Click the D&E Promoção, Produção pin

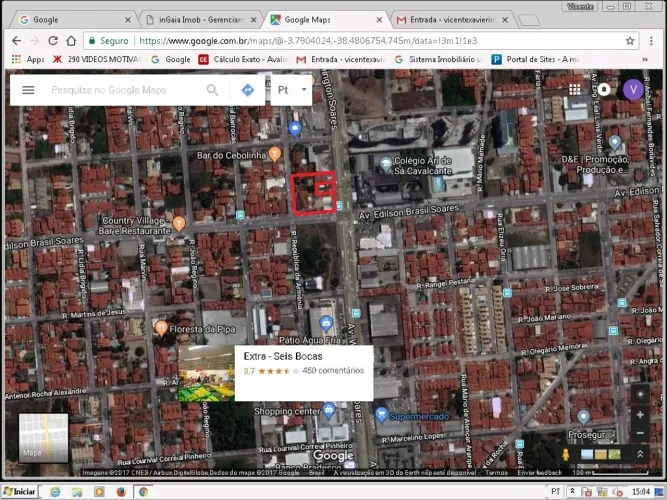[615, 143]
